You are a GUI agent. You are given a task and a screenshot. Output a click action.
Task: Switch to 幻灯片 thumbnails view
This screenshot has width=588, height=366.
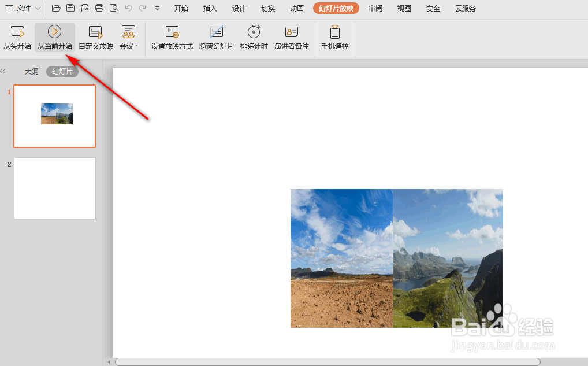(62, 71)
